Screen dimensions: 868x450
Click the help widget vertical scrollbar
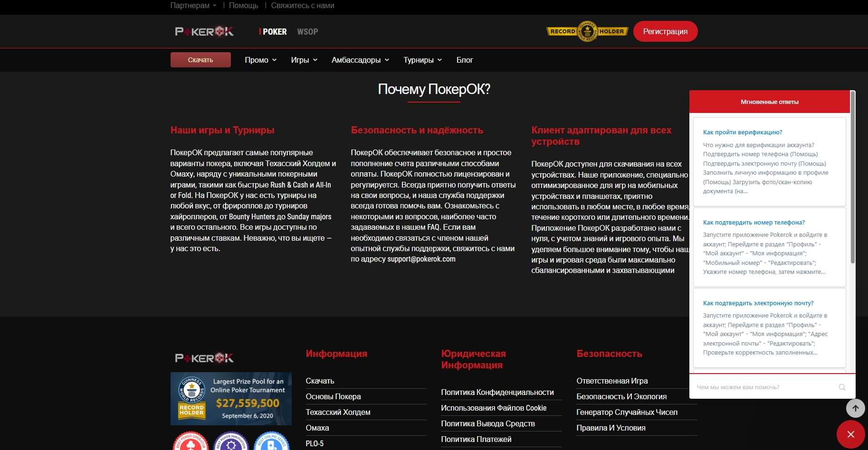point(853,178)
